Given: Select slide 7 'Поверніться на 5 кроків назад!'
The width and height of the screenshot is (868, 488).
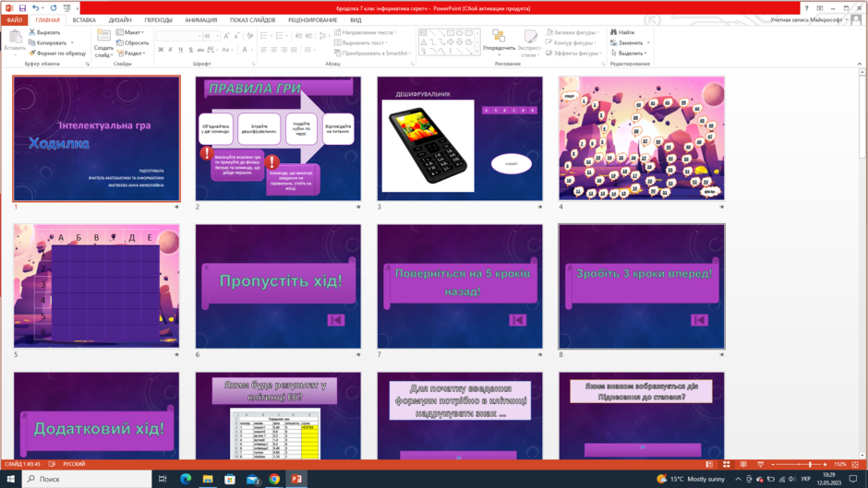Looking at the screenshot, I should point(460,286).
